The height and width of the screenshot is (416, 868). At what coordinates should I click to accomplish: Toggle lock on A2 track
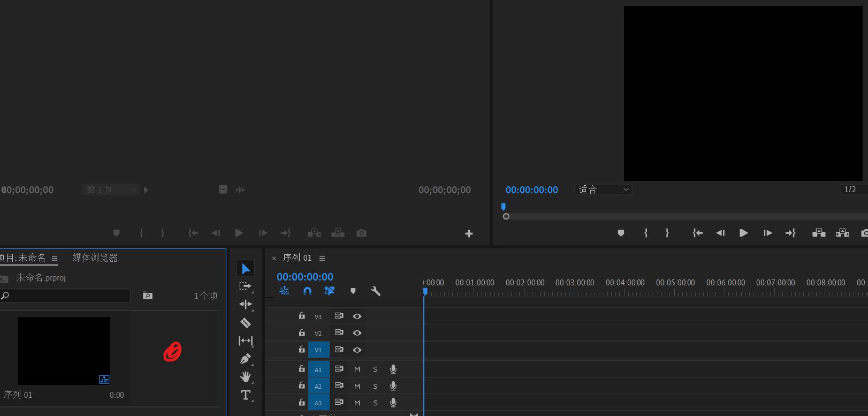tap(302, 385)
